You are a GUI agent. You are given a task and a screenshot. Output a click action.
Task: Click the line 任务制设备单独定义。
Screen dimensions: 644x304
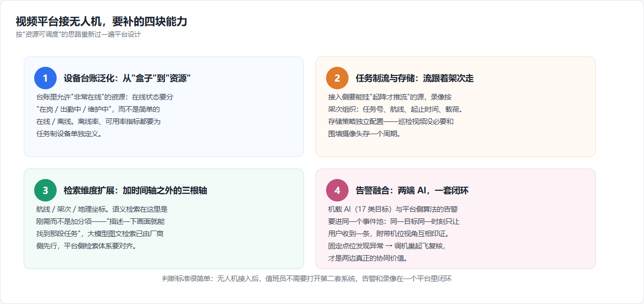(x=69, y=134)
